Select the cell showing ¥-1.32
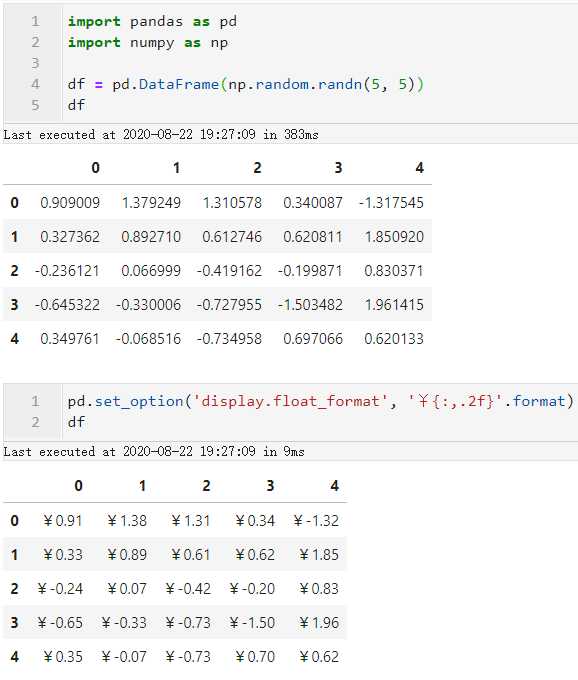Screen dimensions: 578x680 point(316,520)
